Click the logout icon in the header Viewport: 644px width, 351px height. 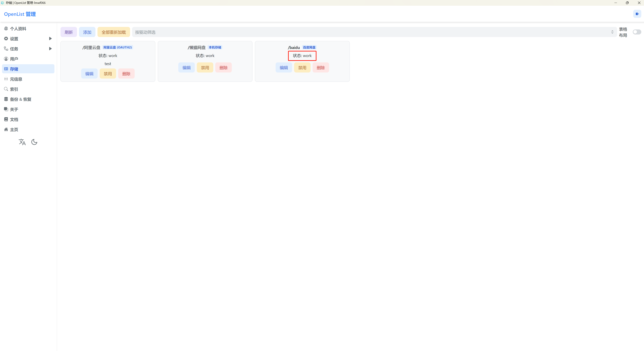pos(637,14)
